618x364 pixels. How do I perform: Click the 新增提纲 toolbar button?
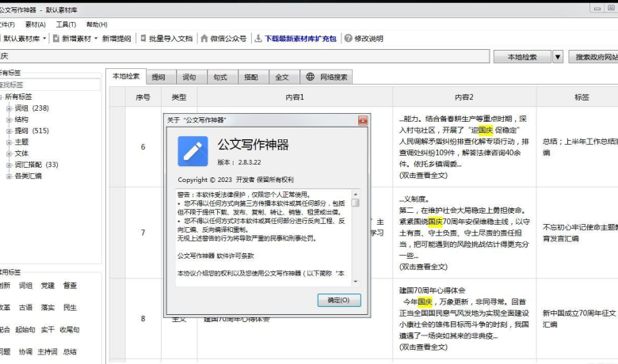[x=116, y=39]
